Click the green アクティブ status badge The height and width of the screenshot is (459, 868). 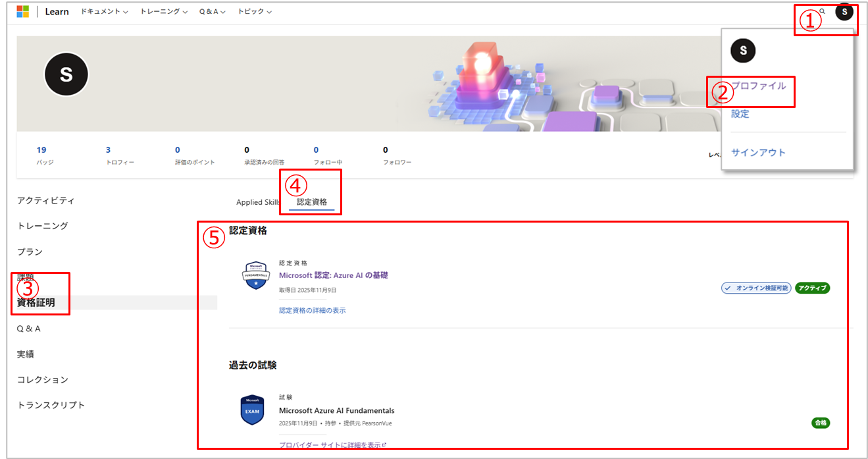click(812, 288)
